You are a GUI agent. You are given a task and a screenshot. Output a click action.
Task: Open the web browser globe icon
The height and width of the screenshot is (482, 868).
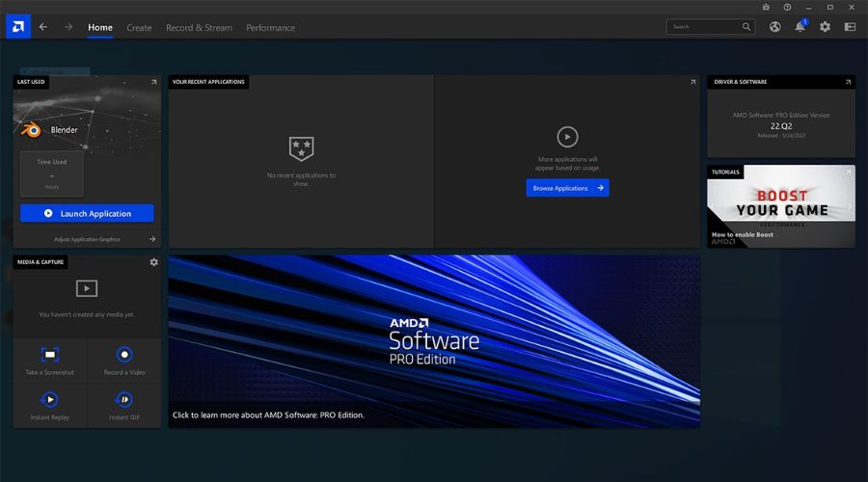(x=775, y=27)
